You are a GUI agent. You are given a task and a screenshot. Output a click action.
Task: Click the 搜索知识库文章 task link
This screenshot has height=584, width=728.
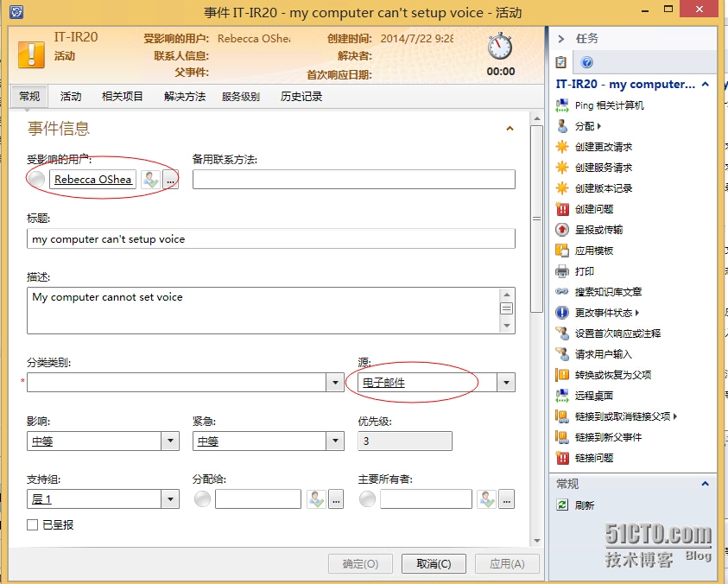click(608, 292)
